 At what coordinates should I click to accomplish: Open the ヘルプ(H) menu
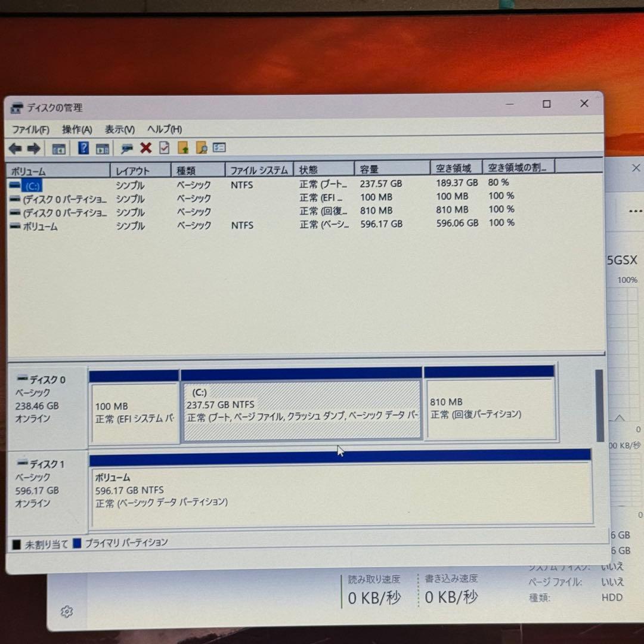(x=165, y=129)
